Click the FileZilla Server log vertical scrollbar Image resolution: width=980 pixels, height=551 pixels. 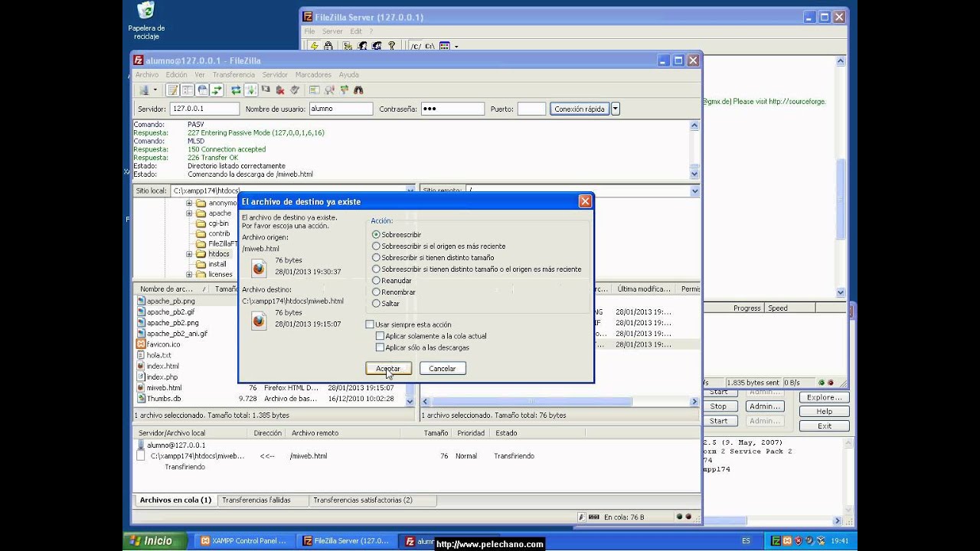(841, 177)
